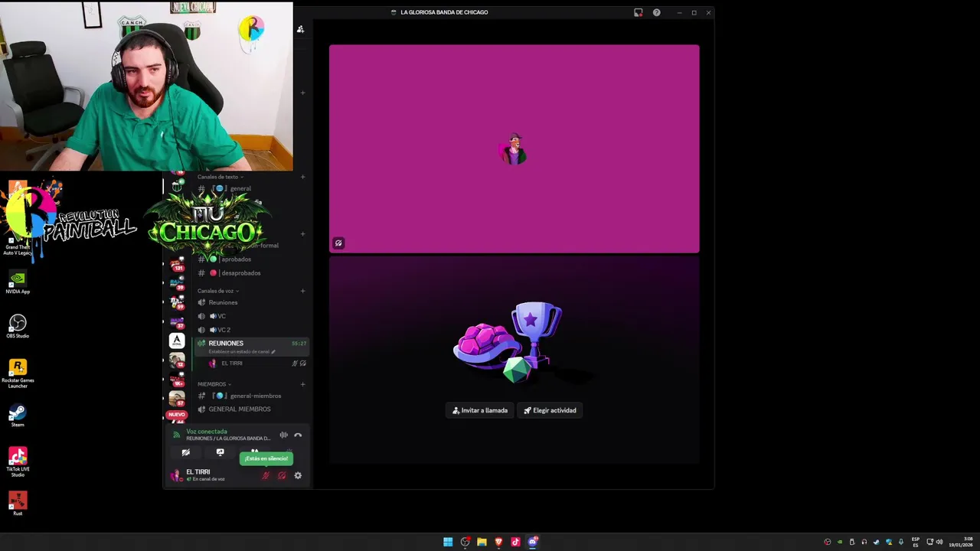Open Steam desktop shortcut

click(18, 416)
